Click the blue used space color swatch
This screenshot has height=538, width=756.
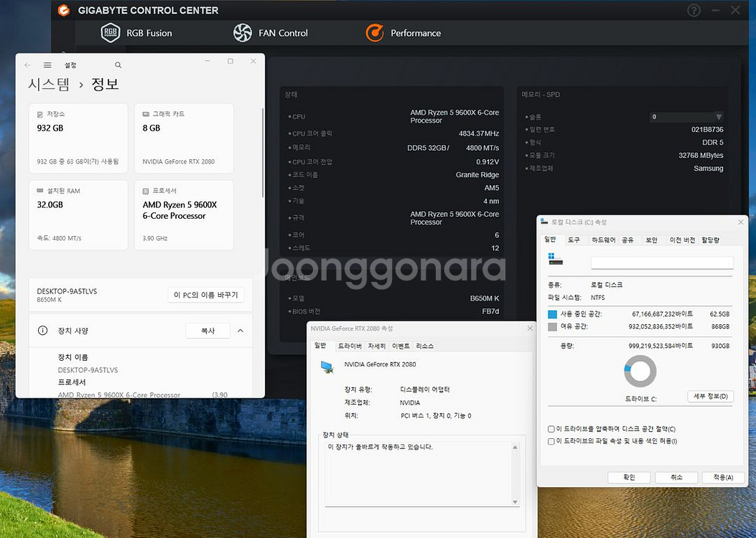(552, 314)
